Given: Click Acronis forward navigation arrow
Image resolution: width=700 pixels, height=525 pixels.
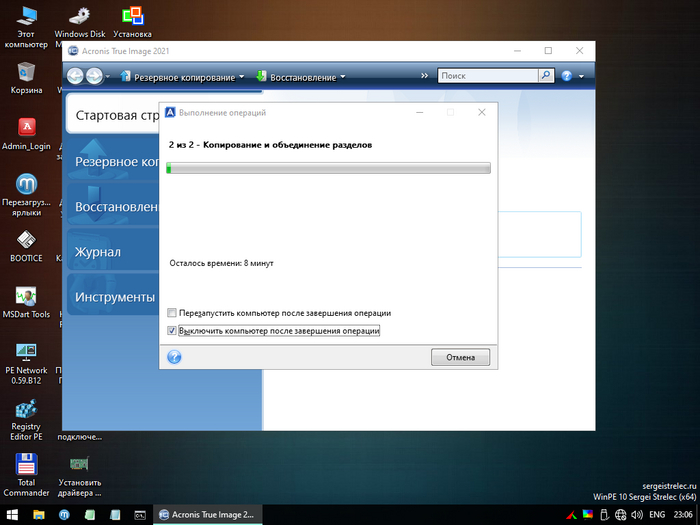Looking at the screenshot, I should coord(94,76).
